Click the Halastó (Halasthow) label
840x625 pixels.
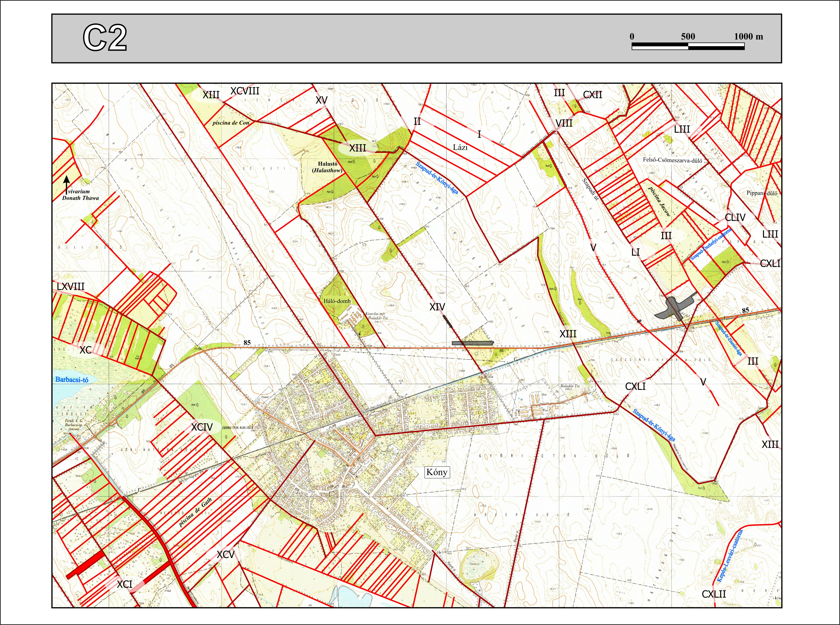[x=327, y=167]
